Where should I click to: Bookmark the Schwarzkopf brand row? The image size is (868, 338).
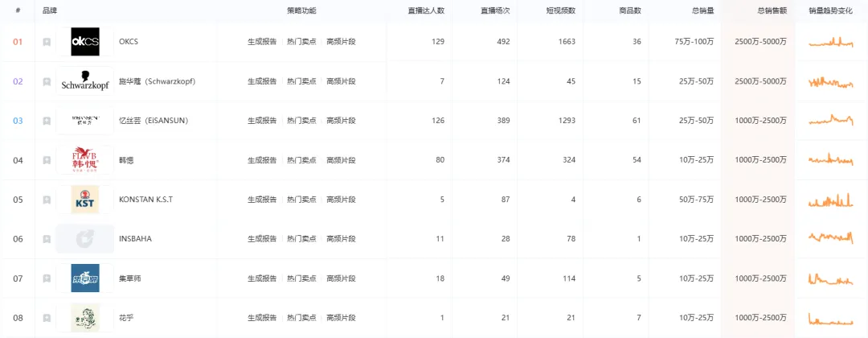47,81
